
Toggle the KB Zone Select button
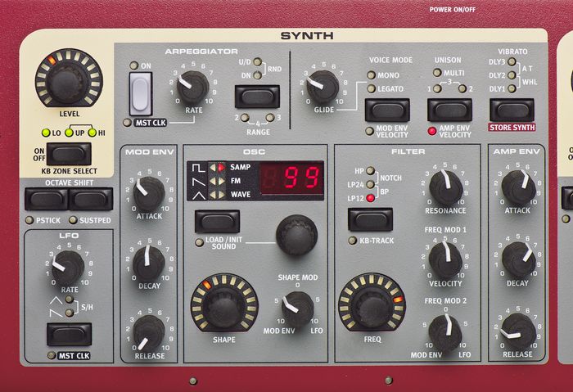point(69,153)
